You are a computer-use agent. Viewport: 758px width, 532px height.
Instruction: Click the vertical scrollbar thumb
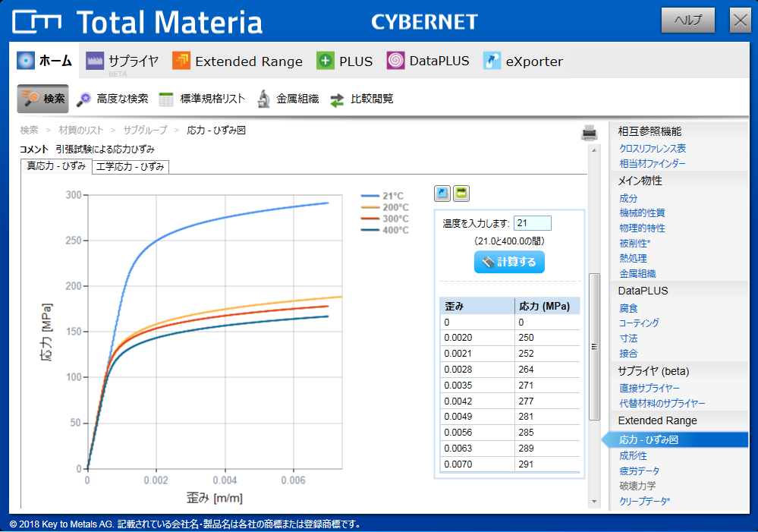click(x=594, y=347)
